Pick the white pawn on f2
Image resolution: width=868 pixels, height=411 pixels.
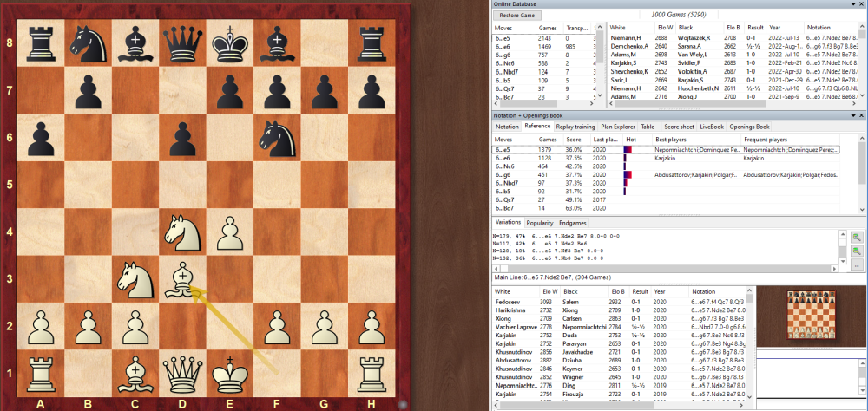(277, 329)
